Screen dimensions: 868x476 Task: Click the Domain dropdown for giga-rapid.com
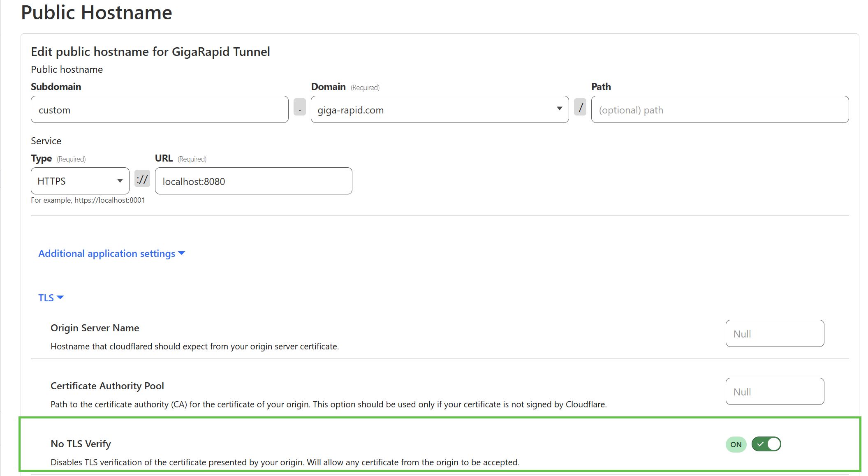pos(439,109)
